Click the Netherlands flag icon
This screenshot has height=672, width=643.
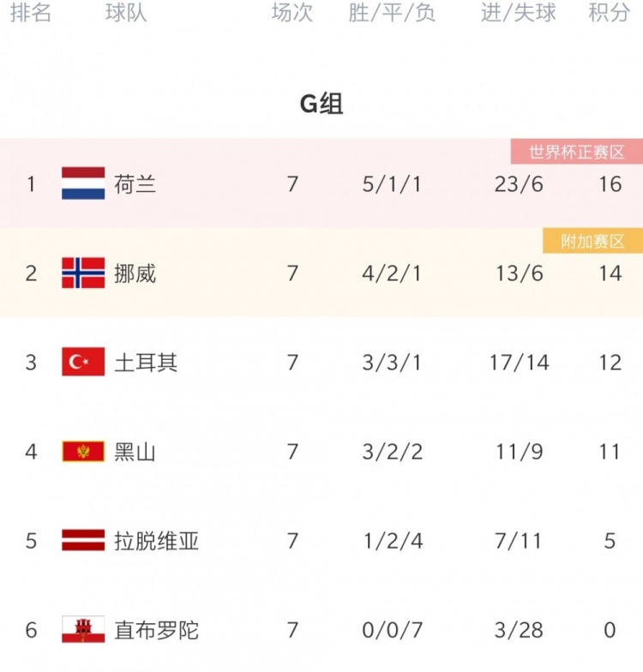coord(83,183)
